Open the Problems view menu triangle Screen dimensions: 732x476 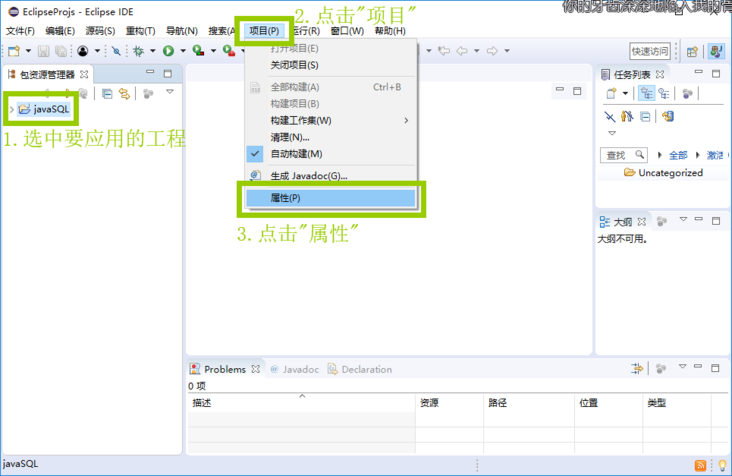[x=683, y=367]
